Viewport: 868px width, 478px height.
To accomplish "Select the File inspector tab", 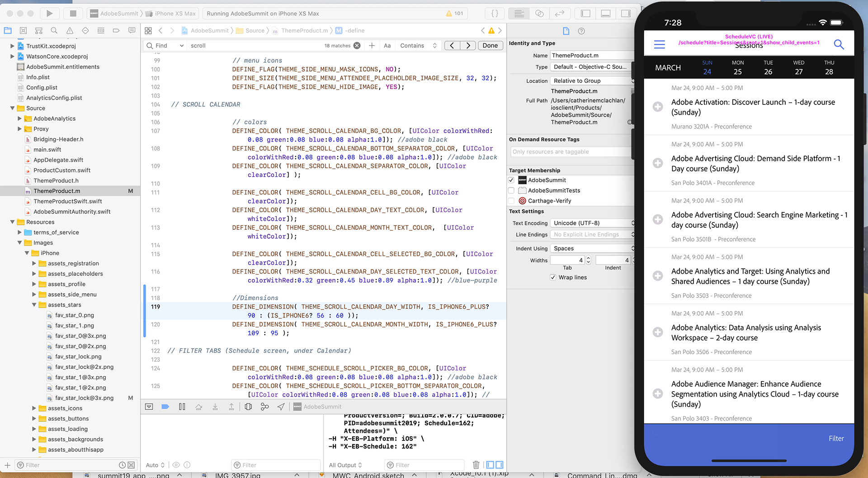I will (x=566, y=31).
